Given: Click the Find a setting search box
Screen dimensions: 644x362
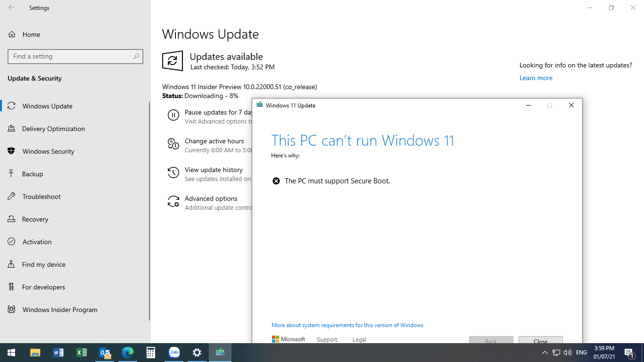Looking at the screenshot, I should (75, 57).
